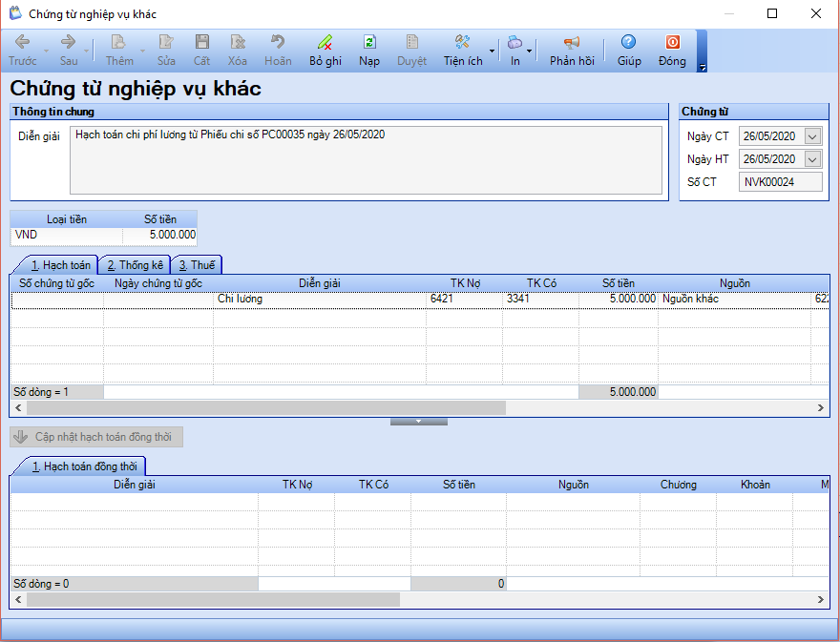Screen dimensions: 840x642
Task: Open the Giúp help icon
Action: 628,43
